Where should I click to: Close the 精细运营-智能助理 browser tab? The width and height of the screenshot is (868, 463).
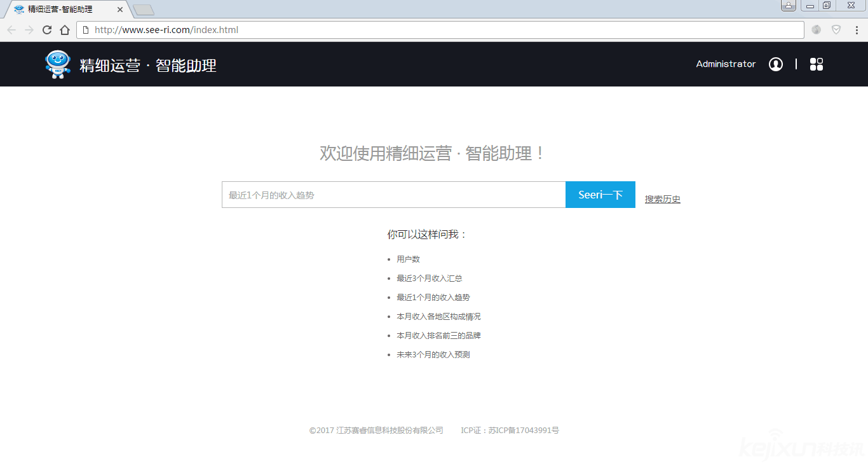tap(120, 10)
